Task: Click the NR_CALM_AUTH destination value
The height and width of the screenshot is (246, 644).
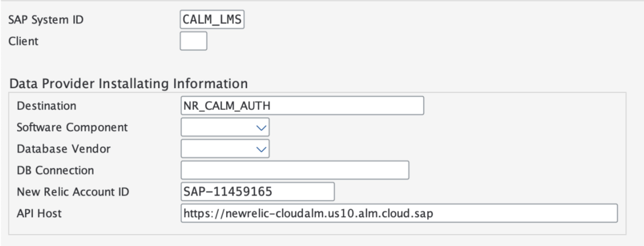Action: (227, 105)
